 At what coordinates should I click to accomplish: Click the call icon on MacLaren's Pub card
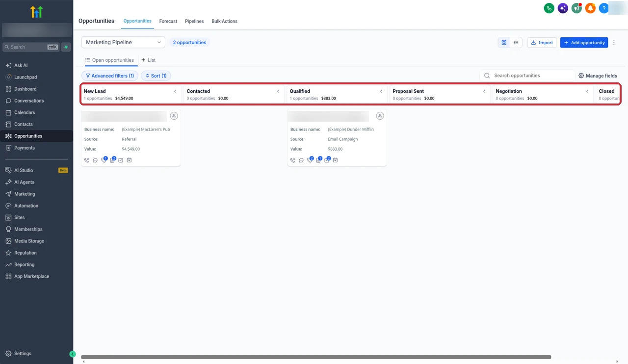pyautogui.click(x=87, y=160)
